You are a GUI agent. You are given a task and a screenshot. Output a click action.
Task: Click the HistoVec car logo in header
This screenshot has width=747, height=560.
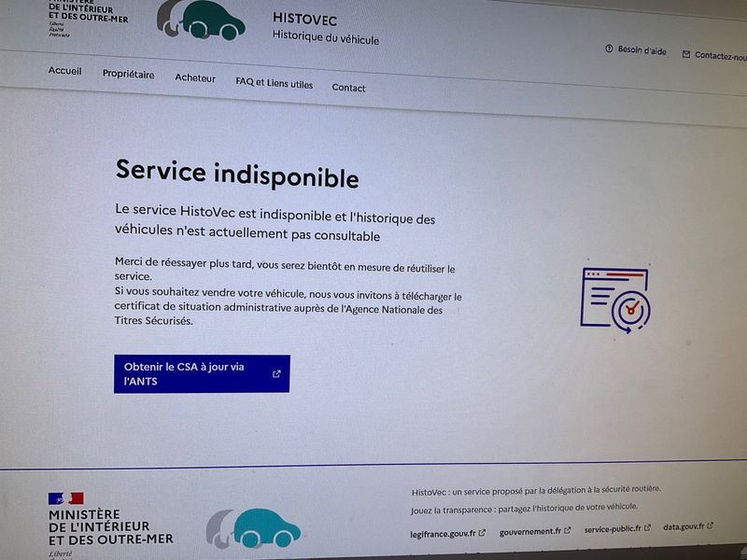201,19
